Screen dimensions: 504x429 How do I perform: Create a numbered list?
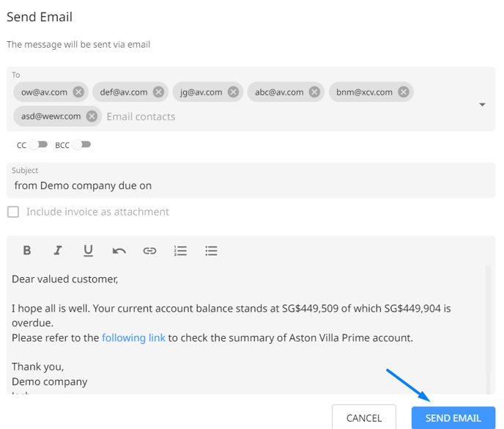click(180, 250)
